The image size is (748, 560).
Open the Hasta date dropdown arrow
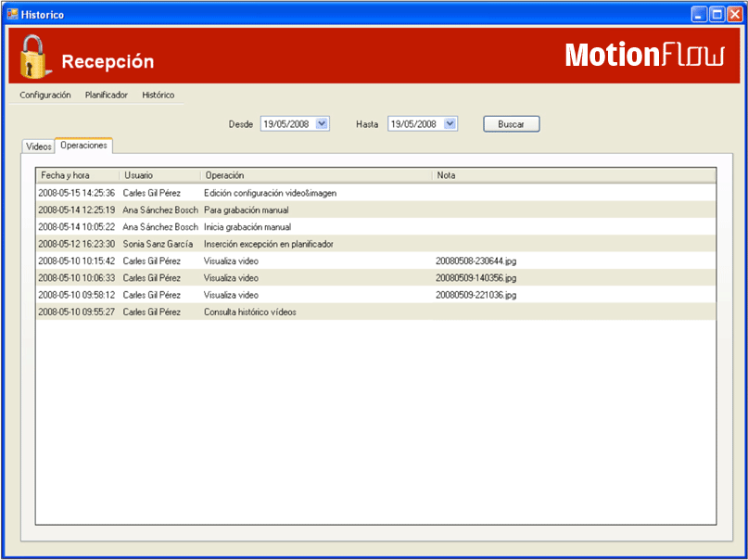tap(450, 123)
